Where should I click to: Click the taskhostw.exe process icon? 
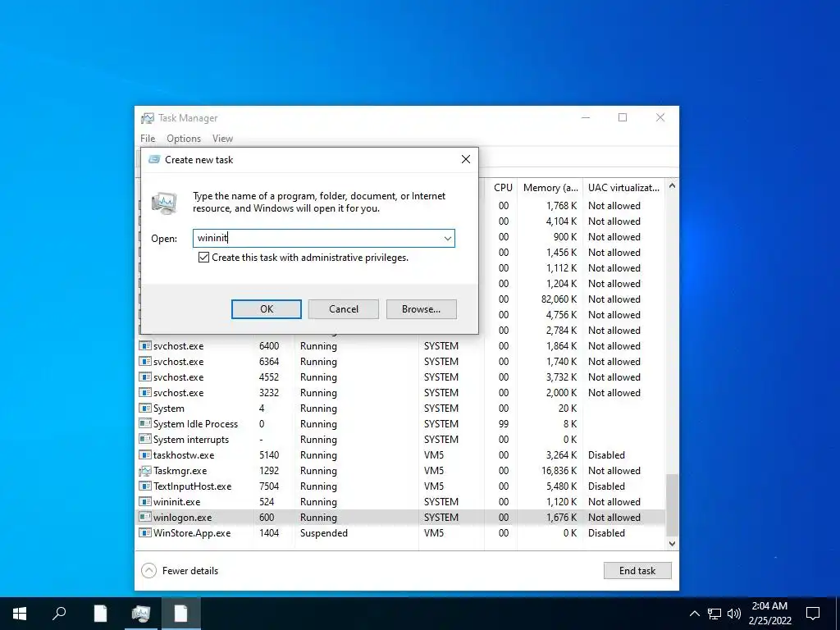(144, 454)
